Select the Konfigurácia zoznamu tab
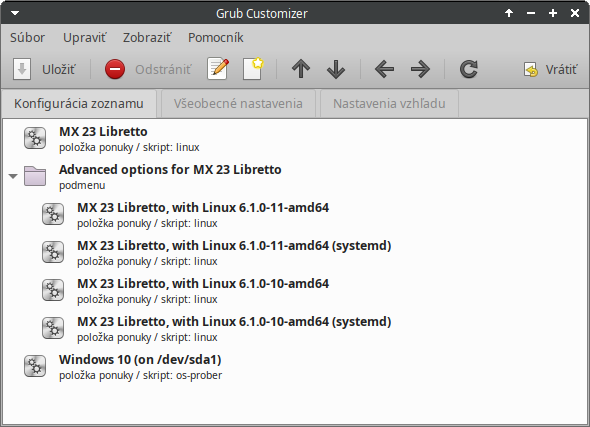This screenshot has height=427, width=590. coord(79,103)
